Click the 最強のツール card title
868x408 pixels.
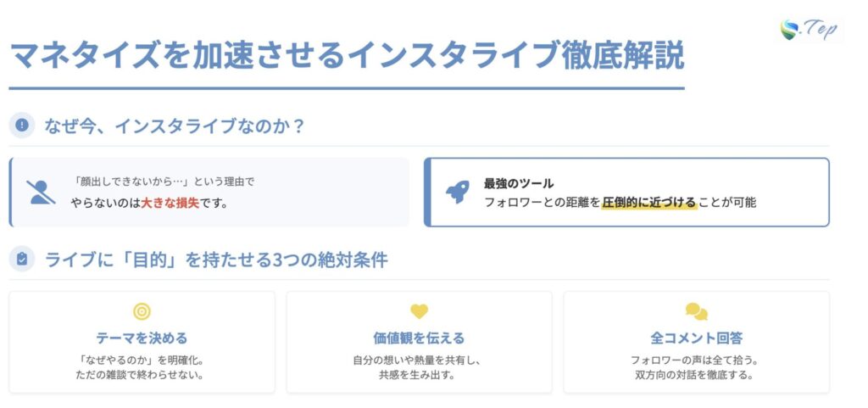click(x=519, y=183)
